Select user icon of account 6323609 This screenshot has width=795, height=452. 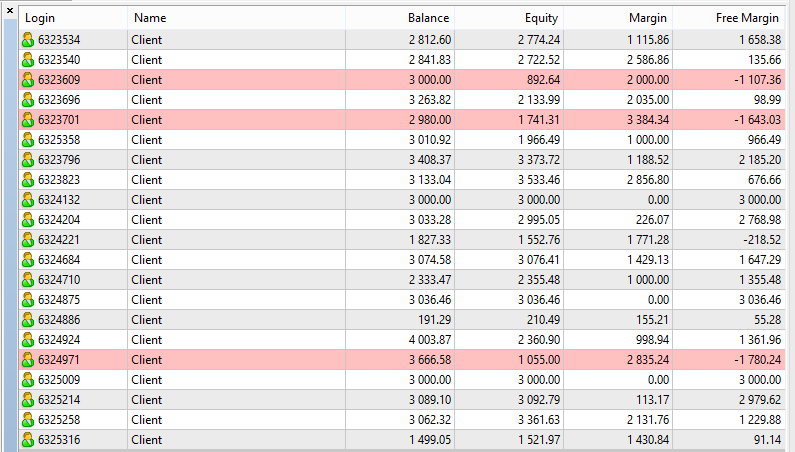click(x=28, y=80)
